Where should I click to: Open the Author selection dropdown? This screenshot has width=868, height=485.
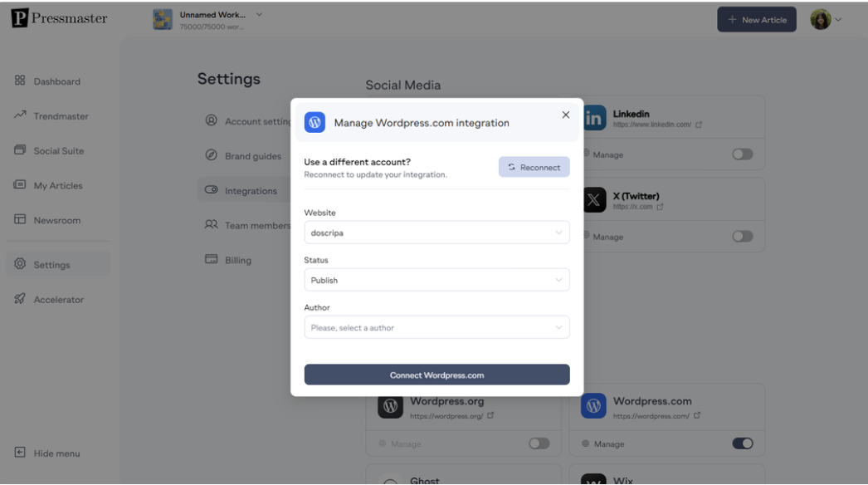[x=436, y=327]
